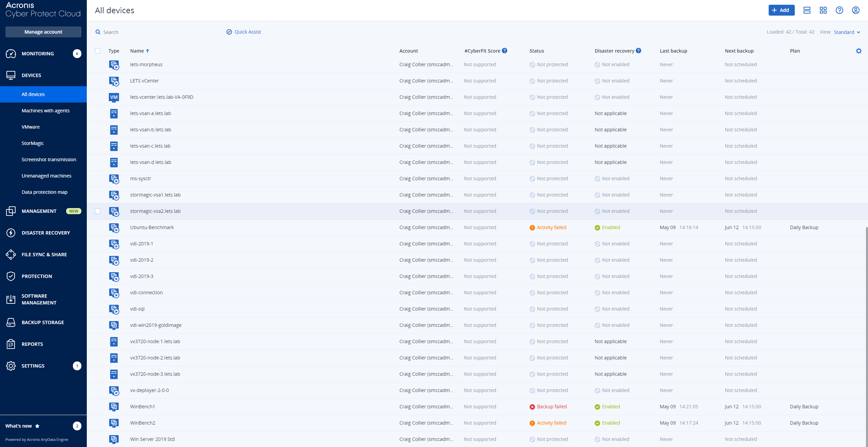The height and width of the screenshot is (447, 868).
Task: Open What's new panel
Action: click(x=19, y=426)
